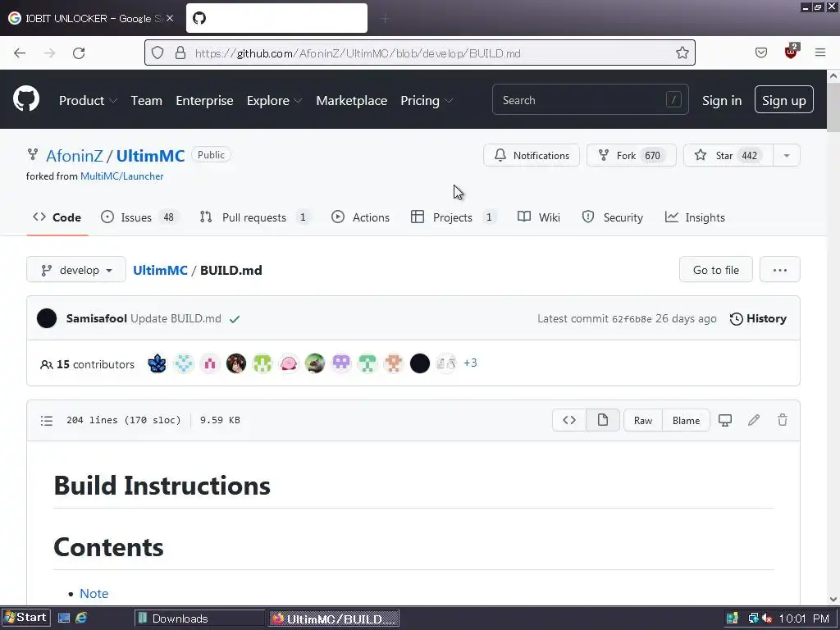Star the UltimMC repository
This screenshot has height=630, width=840.
click(728, 155)
